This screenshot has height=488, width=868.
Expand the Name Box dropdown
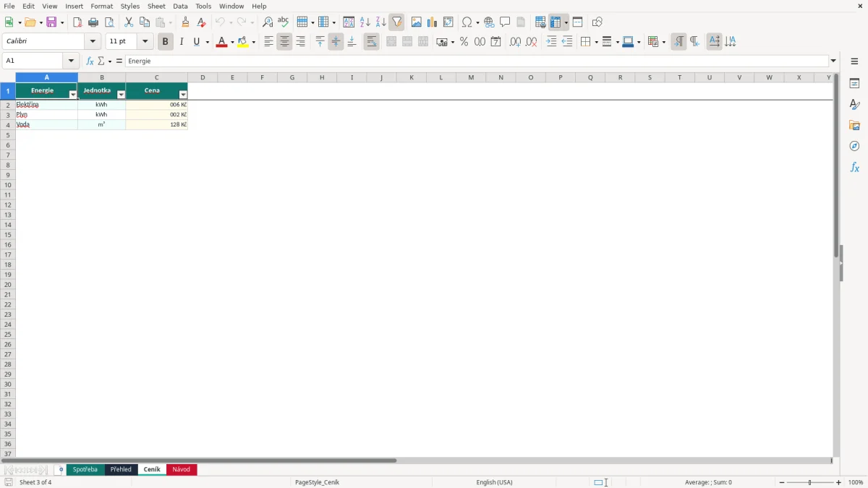click(x=71, y=61)
